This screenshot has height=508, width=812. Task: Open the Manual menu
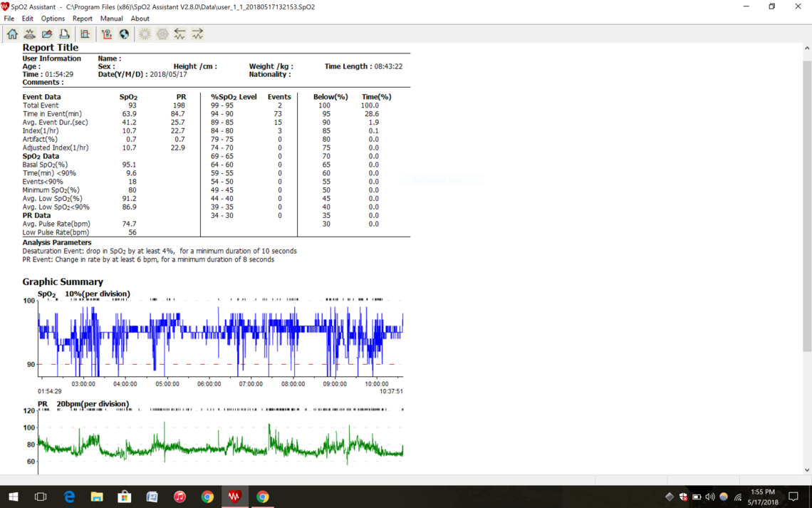click(111, 19)
